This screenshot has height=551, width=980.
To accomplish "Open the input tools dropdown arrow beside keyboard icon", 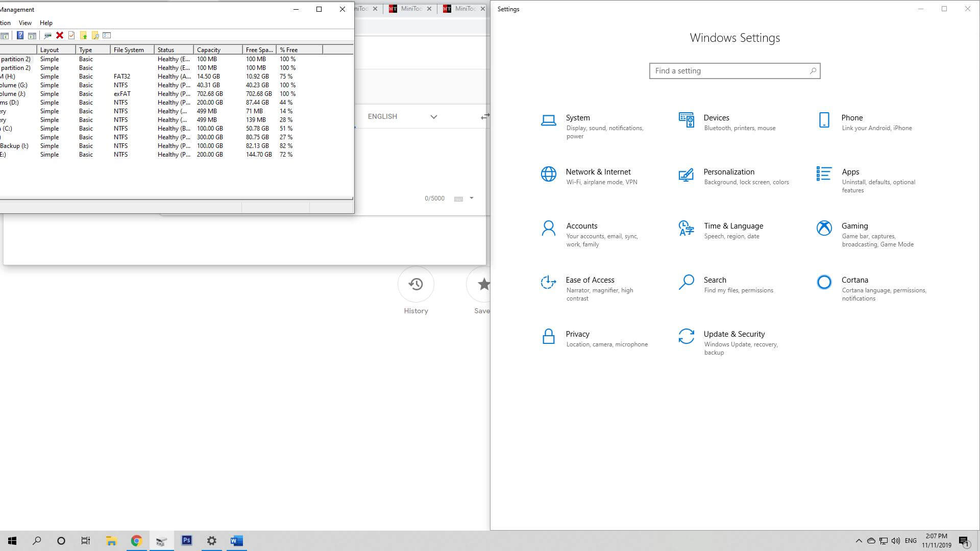I will [472, 198].
